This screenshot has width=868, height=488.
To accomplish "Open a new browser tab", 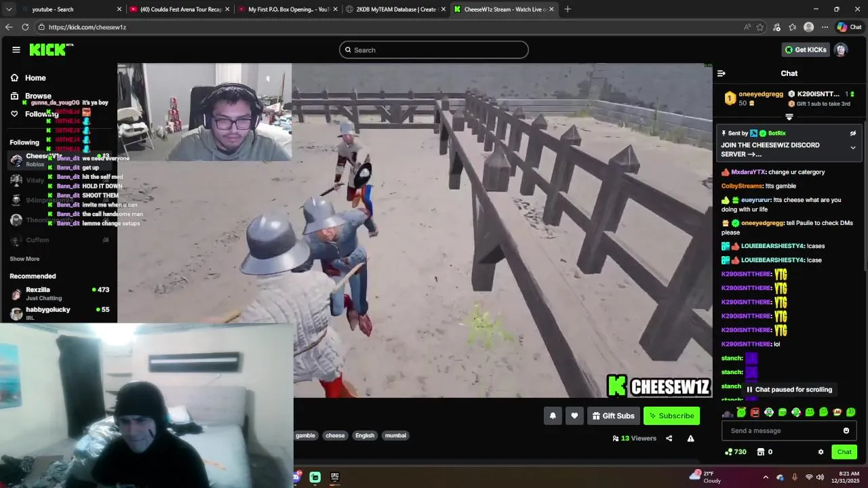I will tap(568, 9).
